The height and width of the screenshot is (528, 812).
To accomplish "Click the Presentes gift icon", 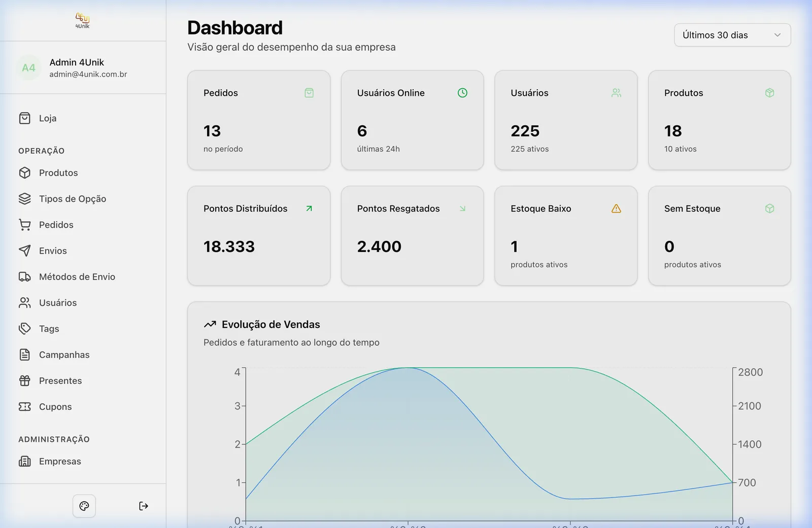I will tap(24, 381).
